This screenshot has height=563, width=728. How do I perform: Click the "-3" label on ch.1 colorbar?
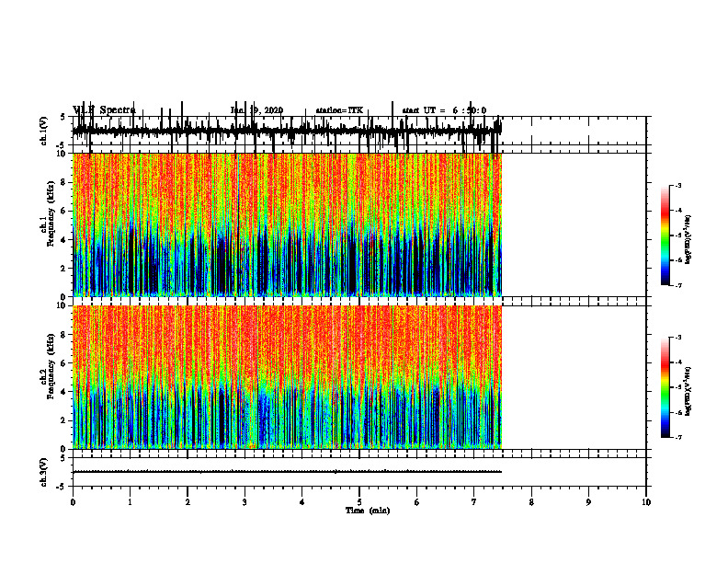point(678,185)
